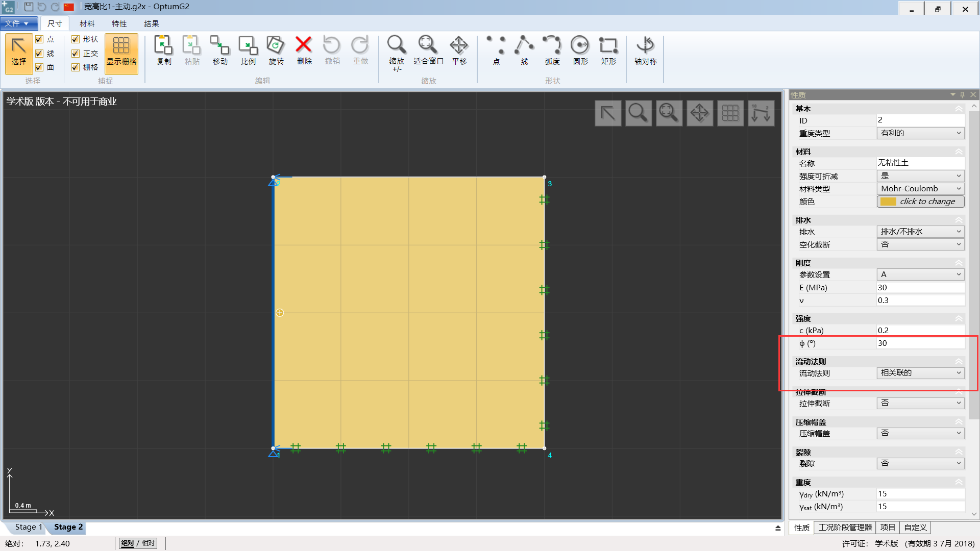Switch to the 结果 ribbon tab
The width and height of the screenshot is (980, 551).
151,24
